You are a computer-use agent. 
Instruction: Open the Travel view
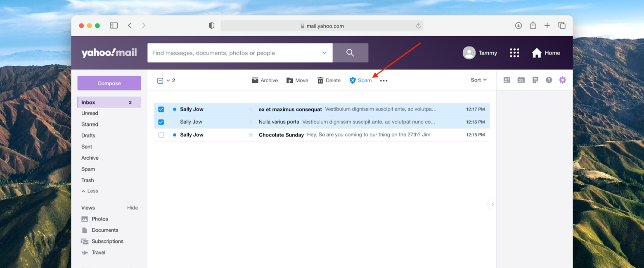(x=93, y=252)
